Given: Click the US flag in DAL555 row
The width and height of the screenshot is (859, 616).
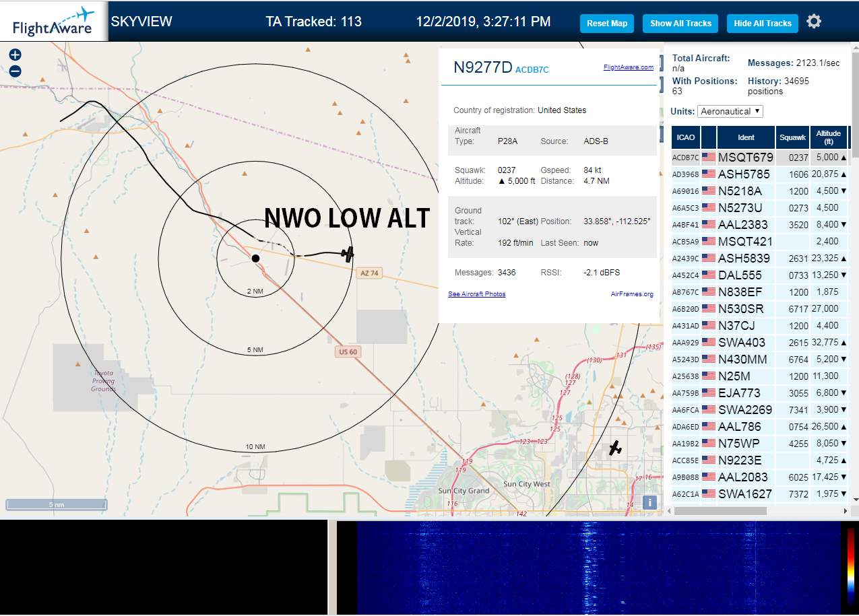Looking at the screenshot, I should (709, 275).
